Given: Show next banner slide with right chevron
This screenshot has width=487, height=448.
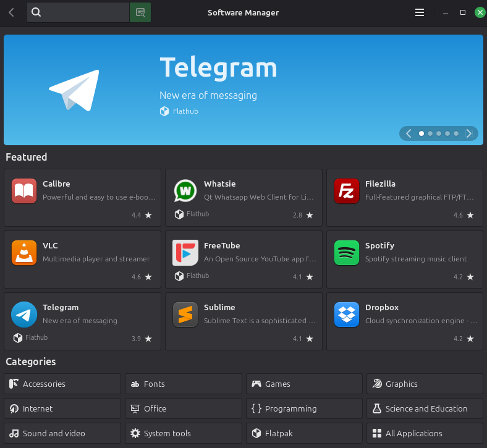Looking at the screenshot, I should [469, 133].
